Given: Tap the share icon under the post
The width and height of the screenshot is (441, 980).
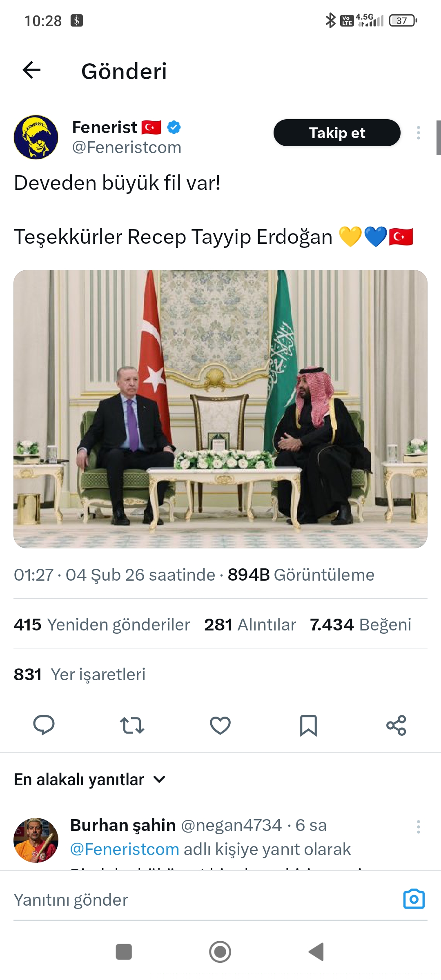Looking at the screenshot, I should pyautogui.click(x=396, y=725).
